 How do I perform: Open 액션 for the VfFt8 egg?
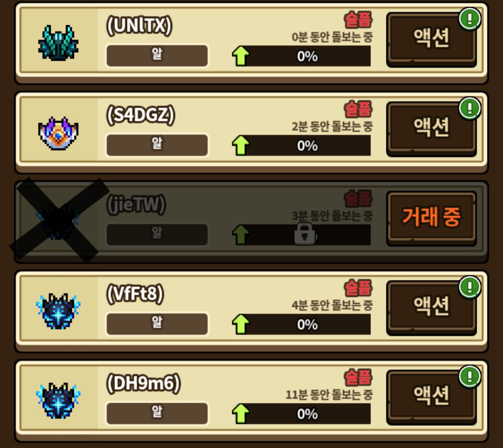[x=431, y=308]
